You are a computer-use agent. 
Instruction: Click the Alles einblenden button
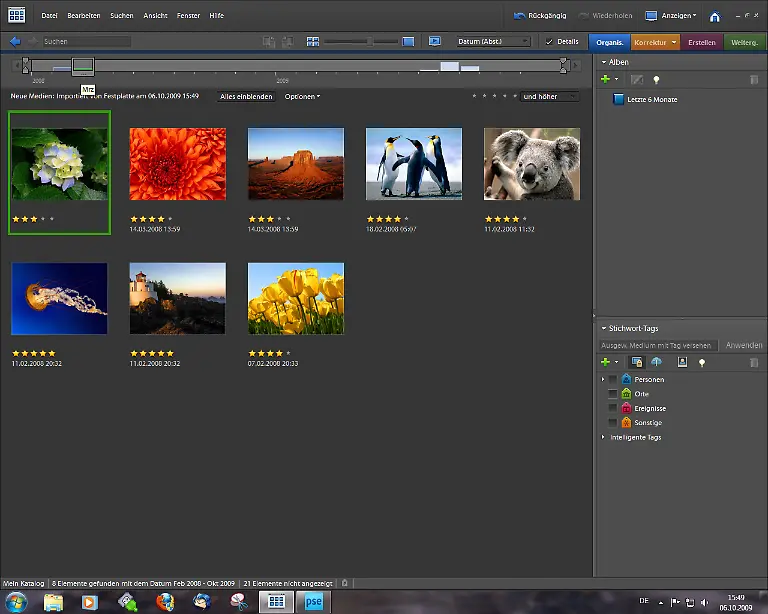click(x=246, y=97)
